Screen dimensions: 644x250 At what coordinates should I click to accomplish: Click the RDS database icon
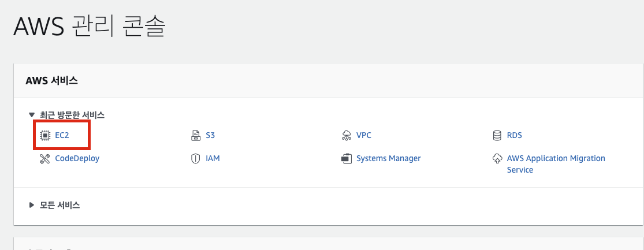tap(497, 136)
